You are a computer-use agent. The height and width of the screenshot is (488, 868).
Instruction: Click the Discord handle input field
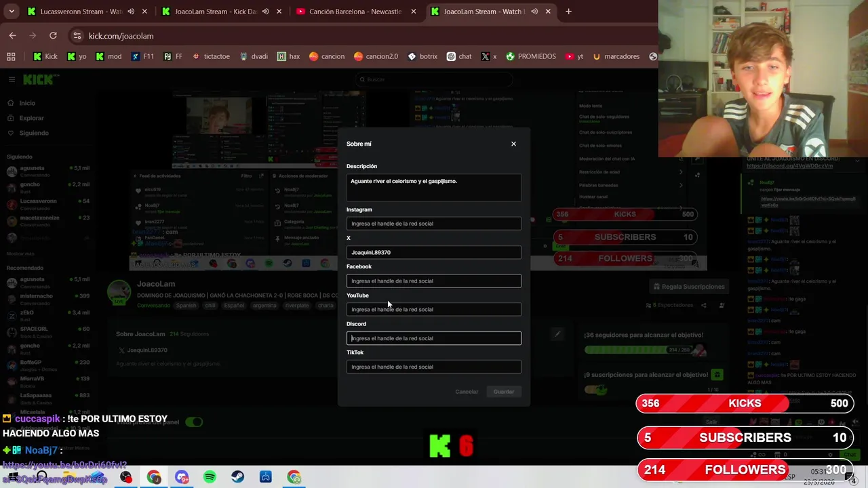pyautogui.click(x=434, y=338)
